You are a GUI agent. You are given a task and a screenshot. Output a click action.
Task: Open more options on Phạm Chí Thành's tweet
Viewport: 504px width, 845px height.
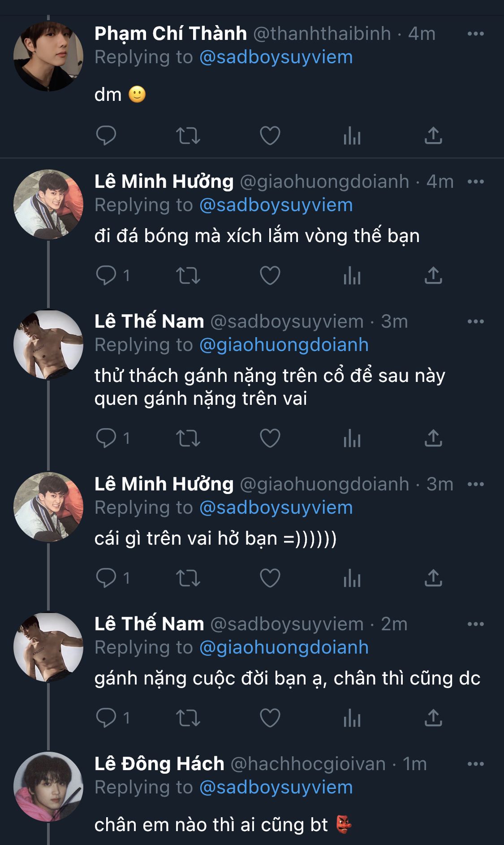pos(475,34)
